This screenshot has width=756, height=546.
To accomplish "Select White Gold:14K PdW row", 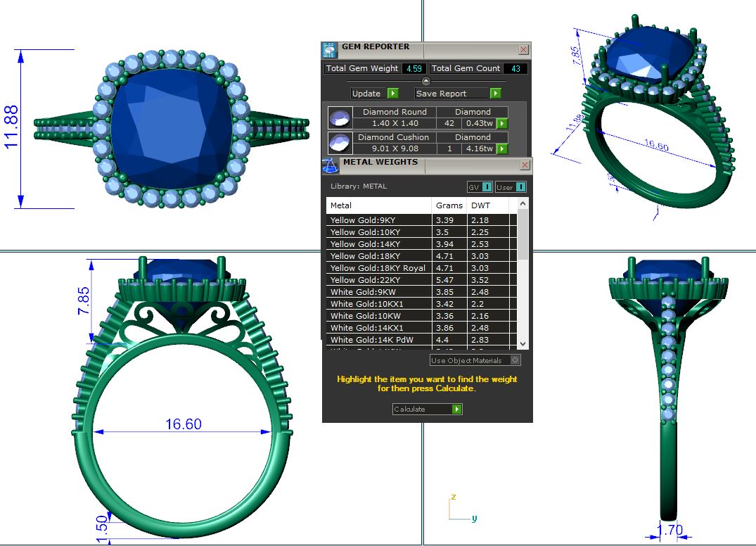I will coord(380,340).
